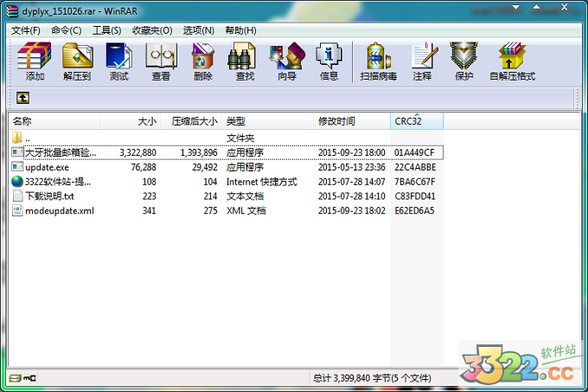Screen dimensions: 588x392
Task: Click the 添加 (Add) toolbar icon
Action: [35, 56]
